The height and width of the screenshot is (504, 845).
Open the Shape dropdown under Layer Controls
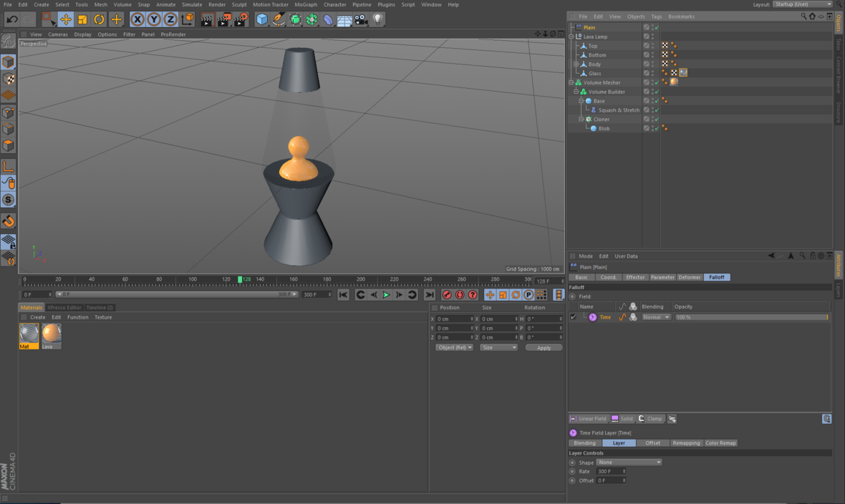[628, 462]
